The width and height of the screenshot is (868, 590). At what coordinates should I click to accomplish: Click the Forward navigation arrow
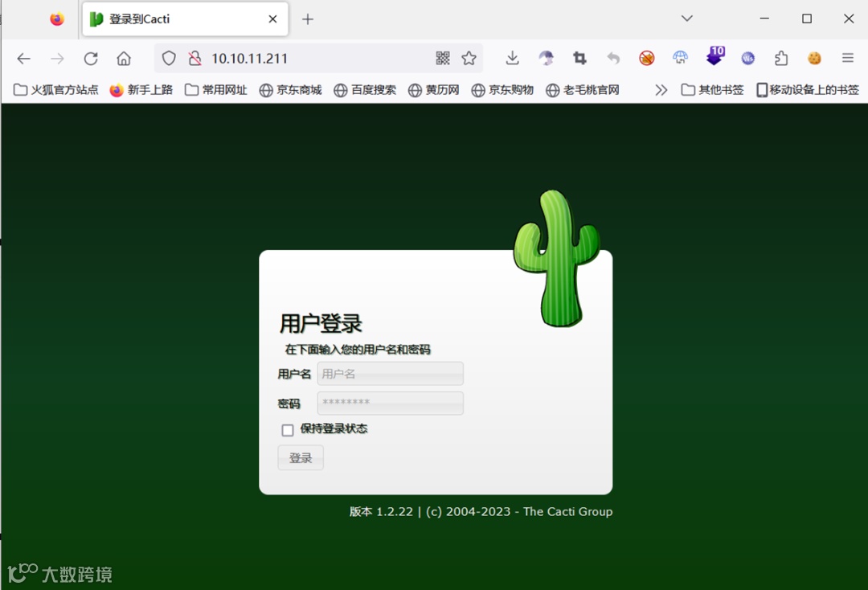[x=57, y=58]
